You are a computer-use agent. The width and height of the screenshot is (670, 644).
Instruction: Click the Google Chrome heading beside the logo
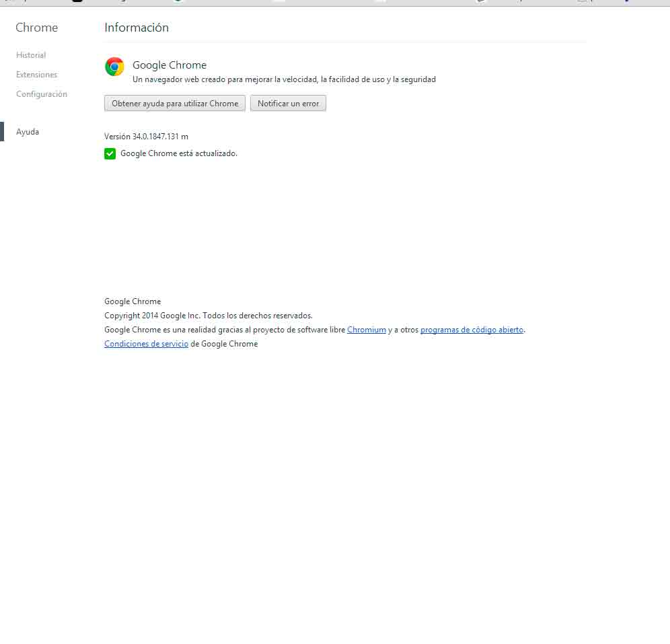click(170, 65)
